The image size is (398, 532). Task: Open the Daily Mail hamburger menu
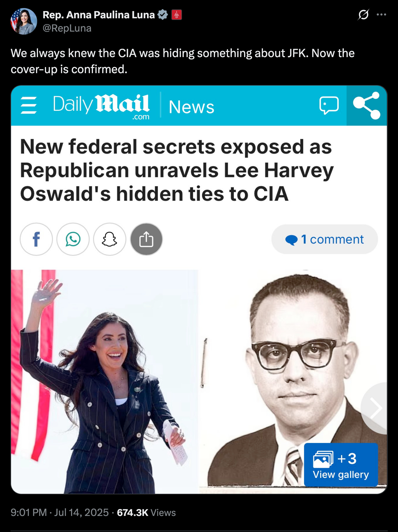click(29, 106)
